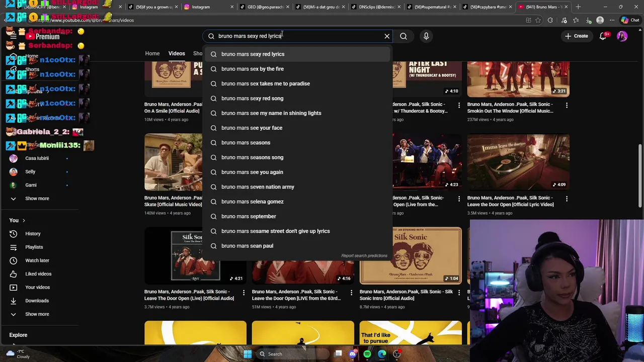Pick 'bruno mars september' suggestion
Viewport: 644px width, 362px height.
297,216
